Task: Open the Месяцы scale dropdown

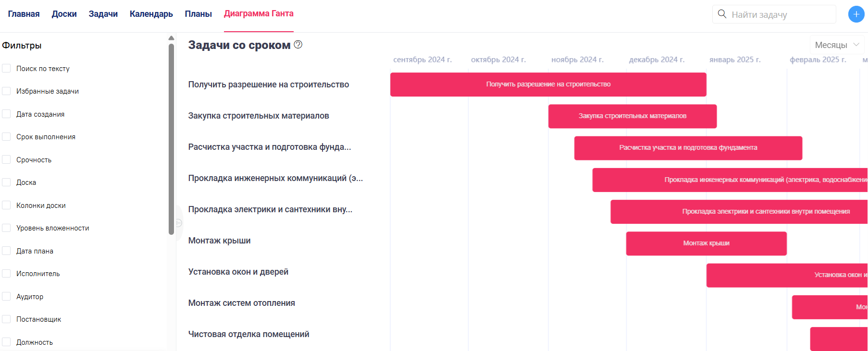Action: point(836,45)
